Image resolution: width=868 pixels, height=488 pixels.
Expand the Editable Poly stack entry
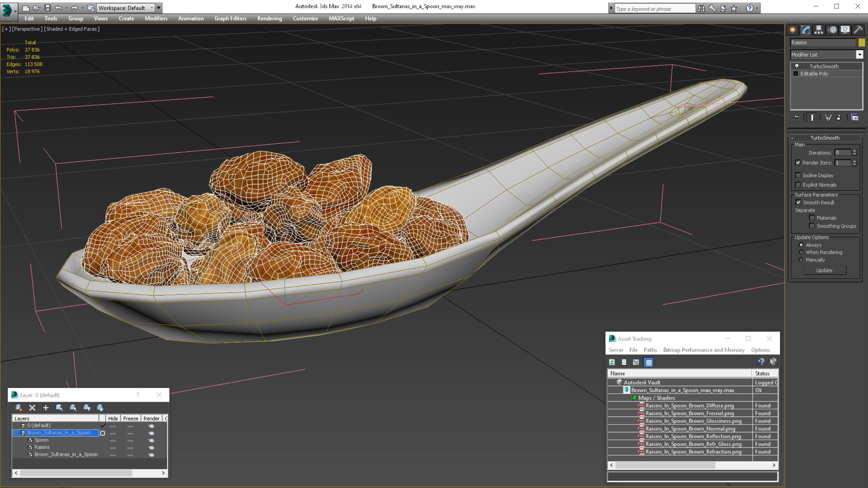click(796, 74)
